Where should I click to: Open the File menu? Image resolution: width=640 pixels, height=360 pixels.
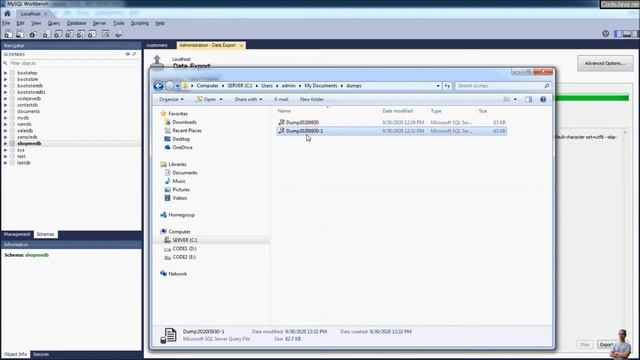6,23
